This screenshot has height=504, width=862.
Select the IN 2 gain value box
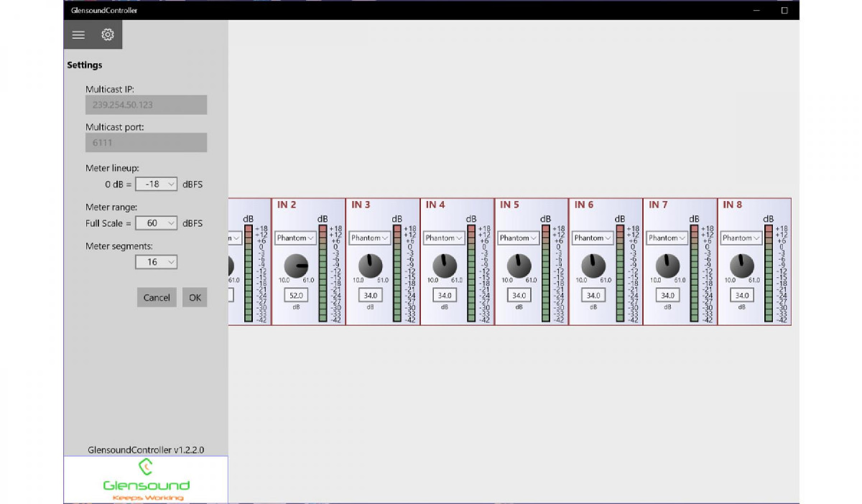pyautogui.click(x=296, y=295)
